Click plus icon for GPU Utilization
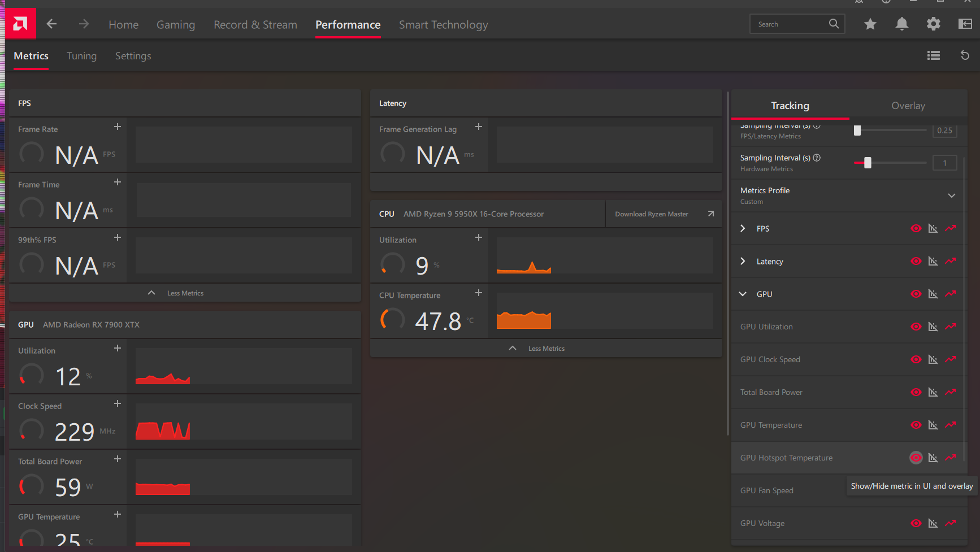This screenshot has width=980, height=552. click(x=118, y=348)
